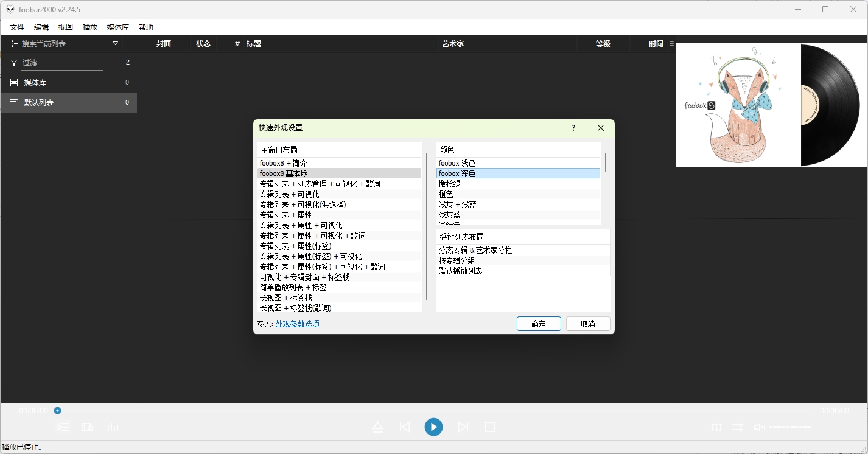868x454 pixels.
Task: Click the Stop playback square button
Action: [489, 427]
